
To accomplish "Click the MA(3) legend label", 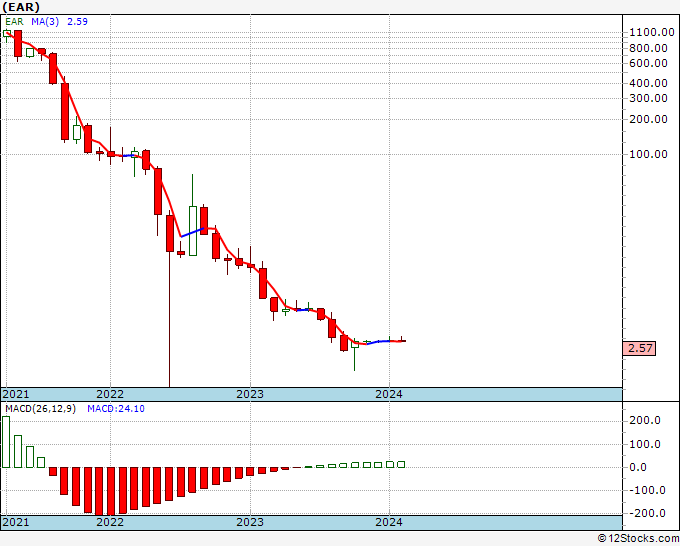I will click(45, 22).
